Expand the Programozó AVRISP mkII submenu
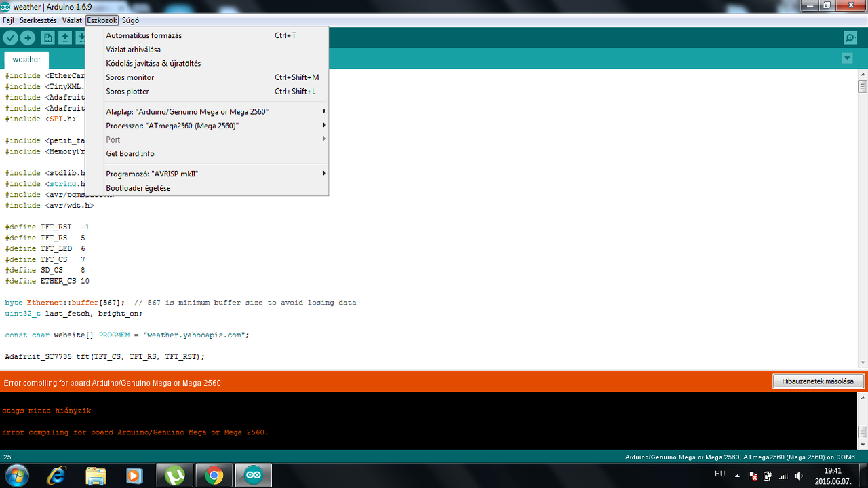Viewport: 868px width, 488px height. pos(207,174)
